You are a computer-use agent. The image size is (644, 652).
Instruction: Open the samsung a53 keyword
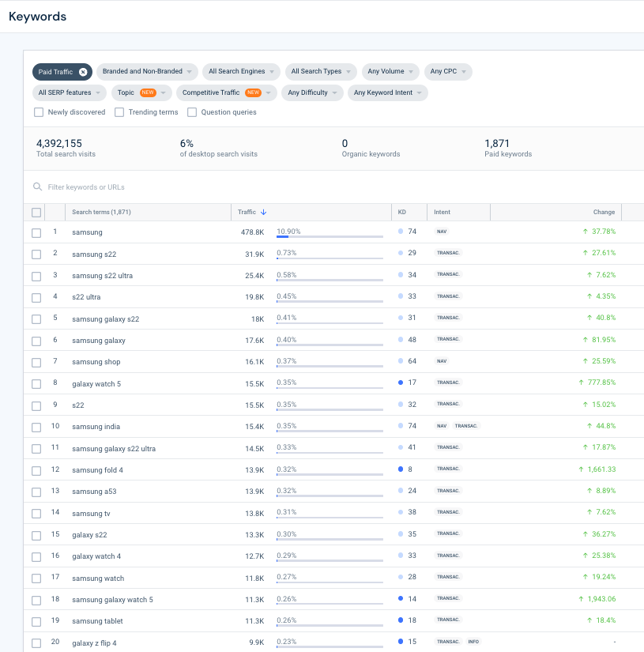coord(94,492)
